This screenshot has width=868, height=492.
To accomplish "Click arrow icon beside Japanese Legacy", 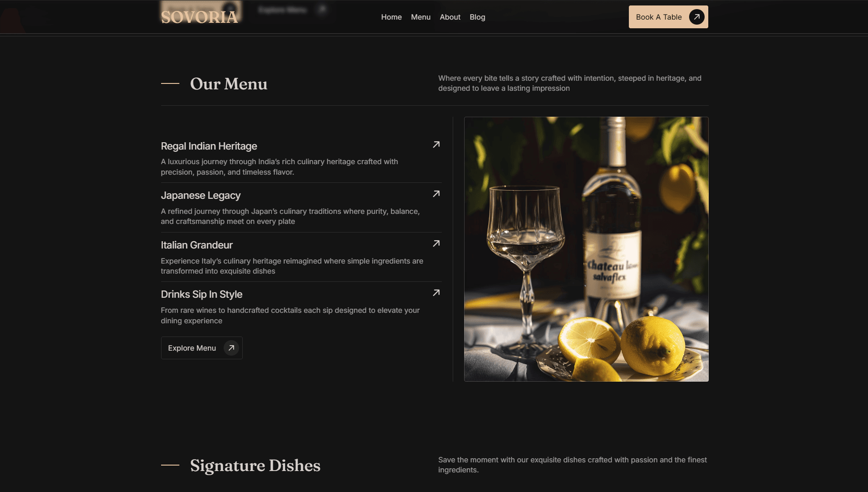I will click(436, 194).
